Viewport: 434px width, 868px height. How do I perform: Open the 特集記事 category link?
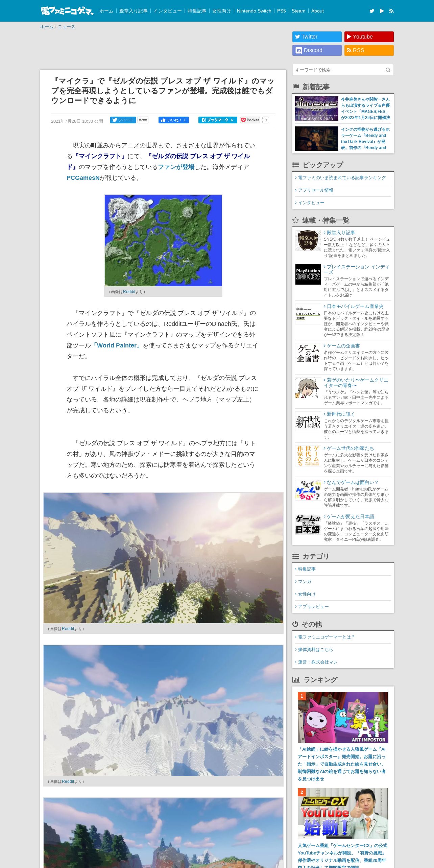point(307,569)
